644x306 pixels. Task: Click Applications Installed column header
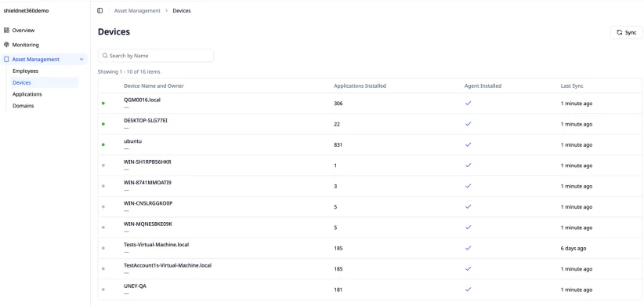tap(360, 86)
